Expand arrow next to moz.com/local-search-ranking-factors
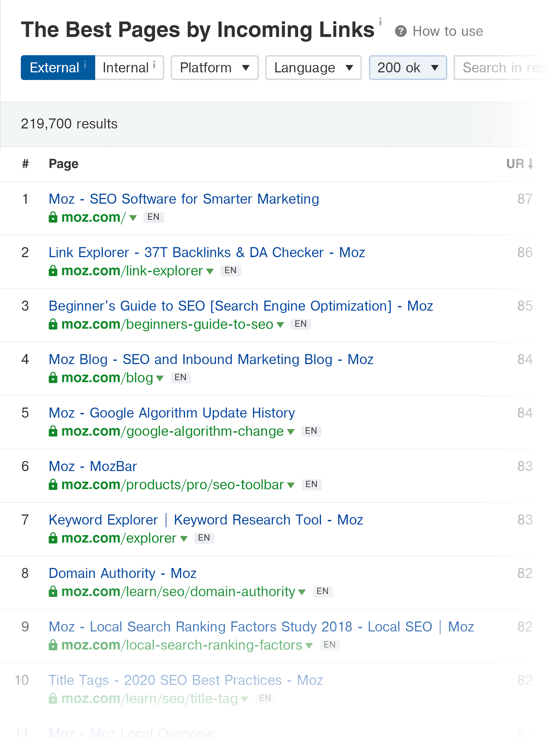558x756 pixels. tap(309, 646)
